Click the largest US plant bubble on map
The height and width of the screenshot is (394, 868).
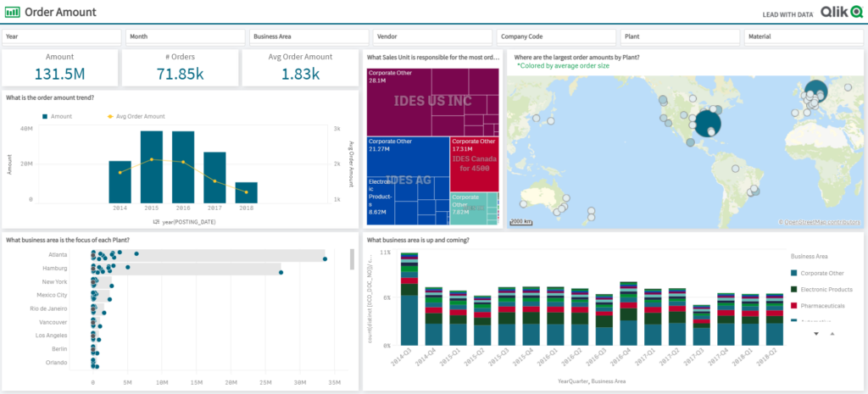[x=708, y=124]
